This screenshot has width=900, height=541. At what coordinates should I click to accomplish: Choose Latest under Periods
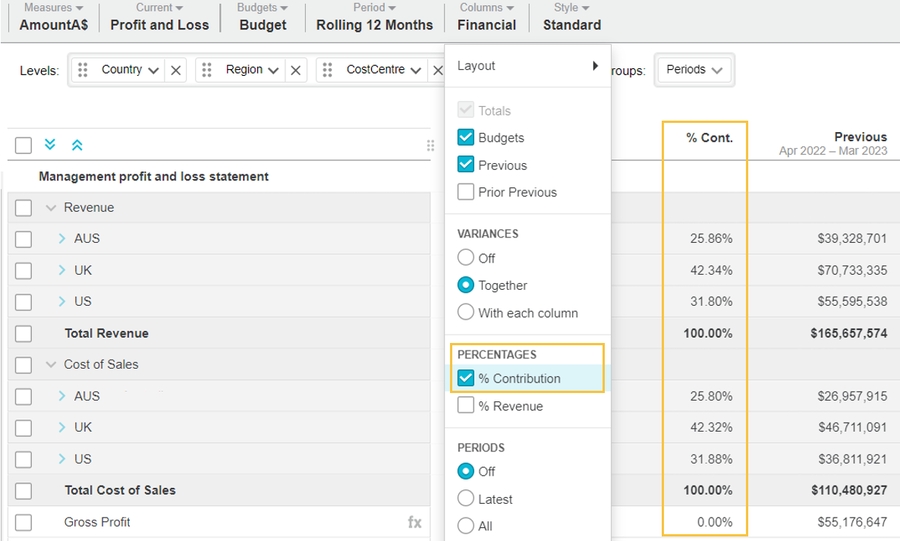[466, 499]
